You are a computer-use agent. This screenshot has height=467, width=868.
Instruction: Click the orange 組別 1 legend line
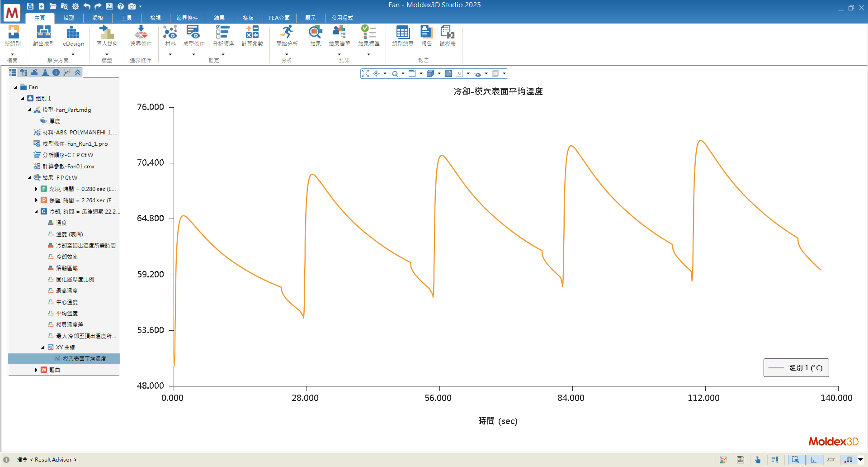pyautogui.click(x=776, y=368)
